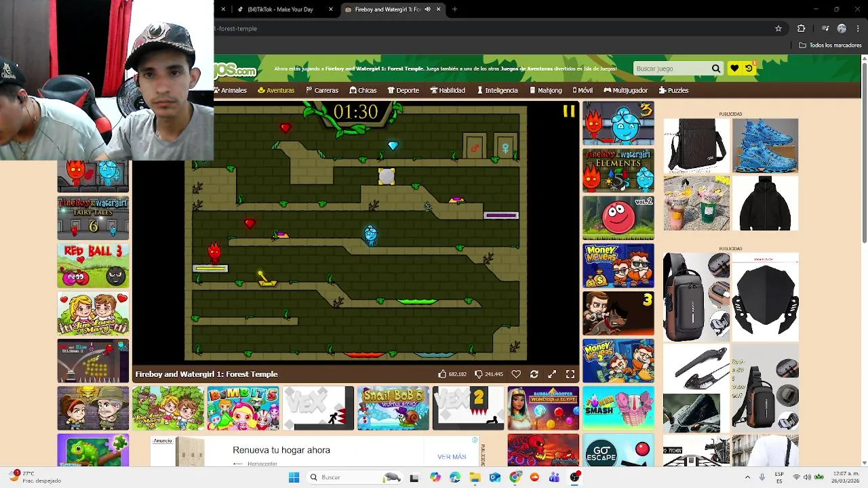Open the browser extensions puzzle icon
This screenshot has height=488, width=868.
tap(801, 28)
